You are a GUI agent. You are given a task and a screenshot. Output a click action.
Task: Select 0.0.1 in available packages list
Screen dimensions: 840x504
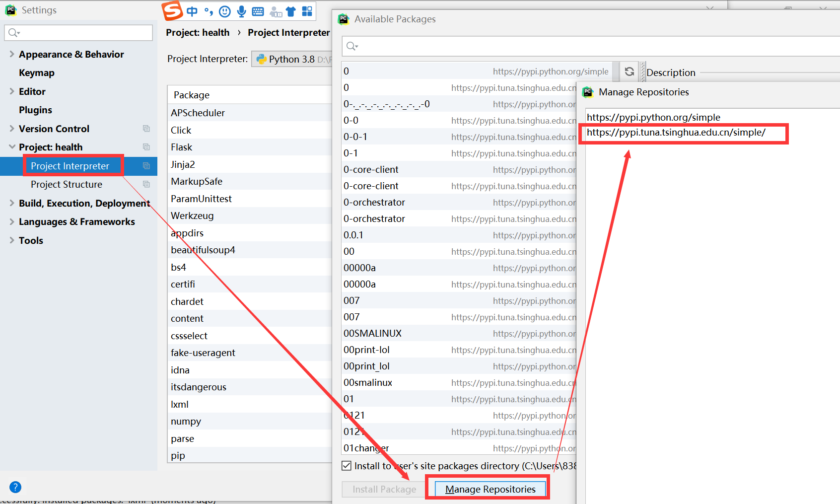tap(459, 235)
